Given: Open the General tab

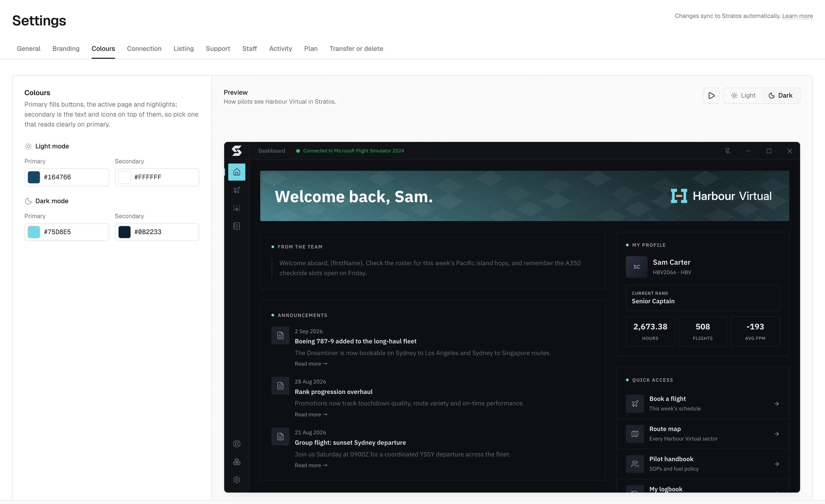Looking at the screenshot, I should (28, 49).
